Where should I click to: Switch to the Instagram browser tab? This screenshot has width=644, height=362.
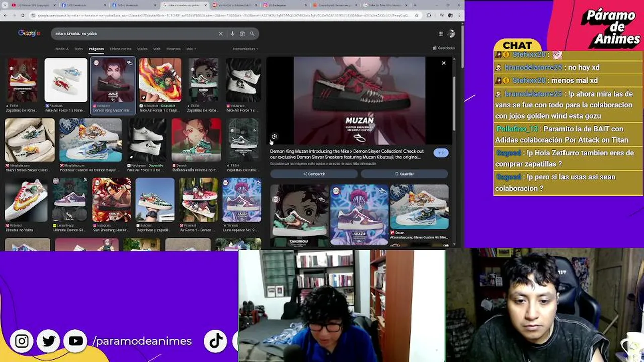click(284, 5)
